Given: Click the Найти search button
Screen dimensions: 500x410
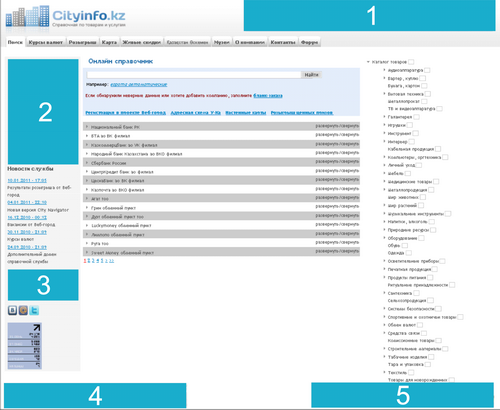Looking at the screenshot, I should 311,75.
